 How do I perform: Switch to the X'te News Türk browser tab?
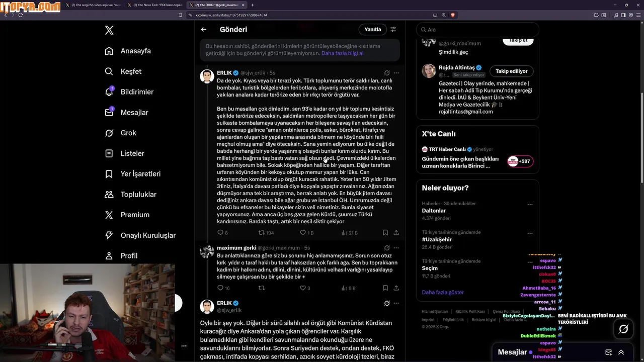click(x=154, y=5)
